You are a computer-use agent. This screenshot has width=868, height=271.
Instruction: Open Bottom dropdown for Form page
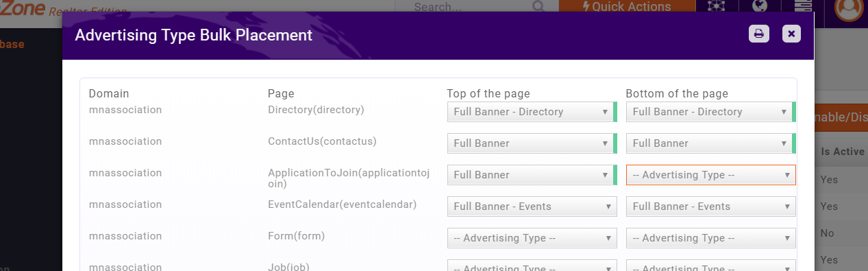point(710,238)
